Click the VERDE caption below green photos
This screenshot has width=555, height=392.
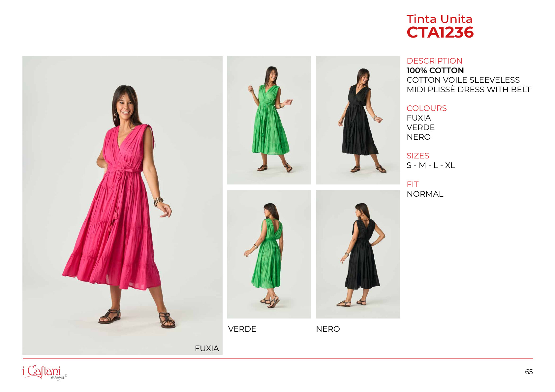tap(242, 329)
